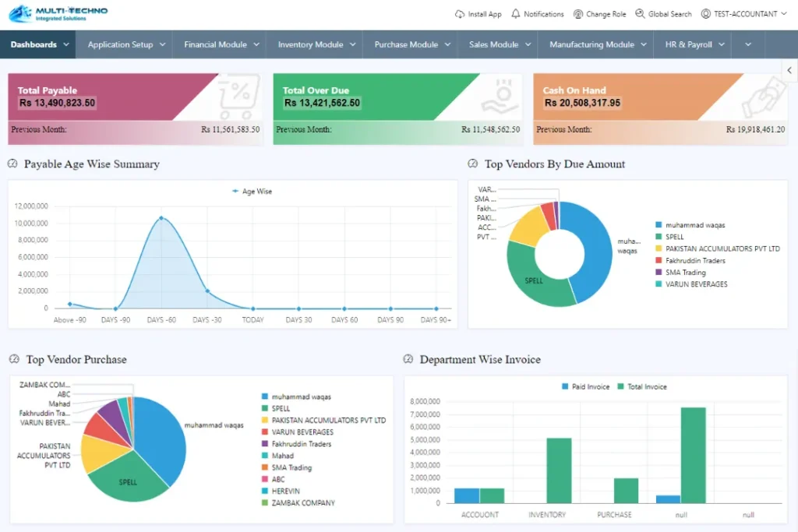Viewport: 798px width, 532px height.
Task: Click the Change Role icon
Action: pos(578,14)
